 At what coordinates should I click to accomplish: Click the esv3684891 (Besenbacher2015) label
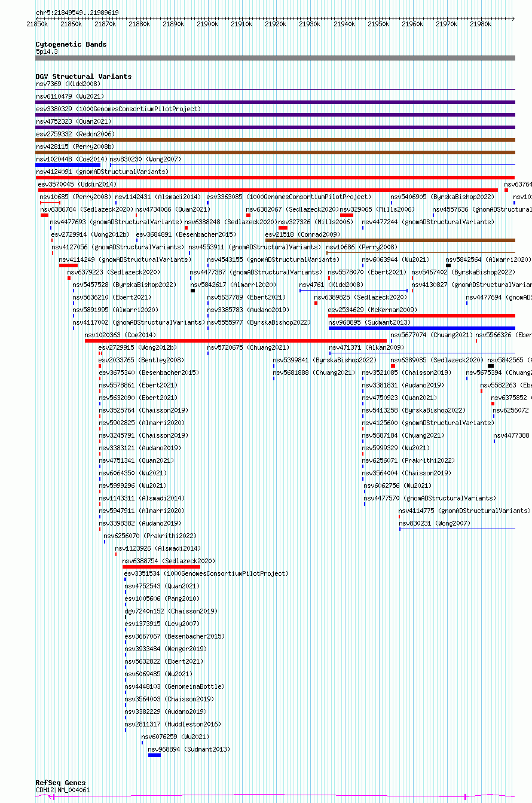point(186,234)
